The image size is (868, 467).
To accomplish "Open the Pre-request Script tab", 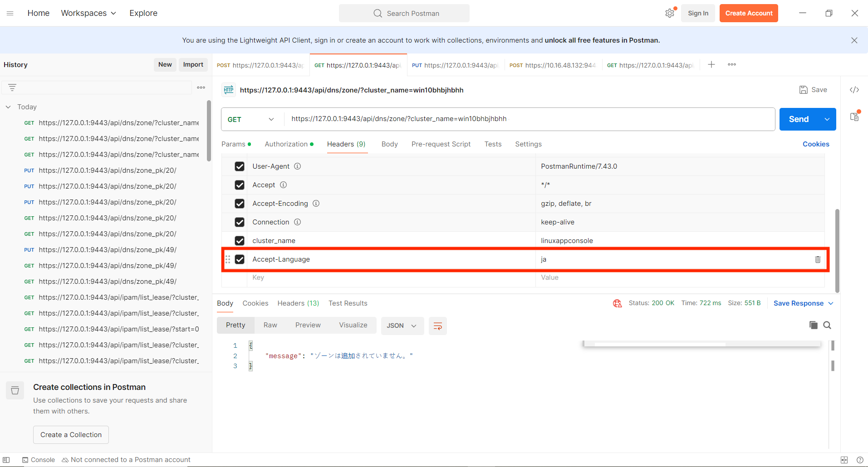I will click(x=441, y=144).
